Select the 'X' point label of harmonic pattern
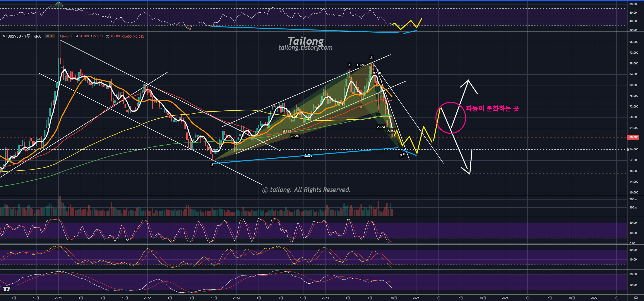This screenshot has height=301, width=644. (x=212, y=165)
